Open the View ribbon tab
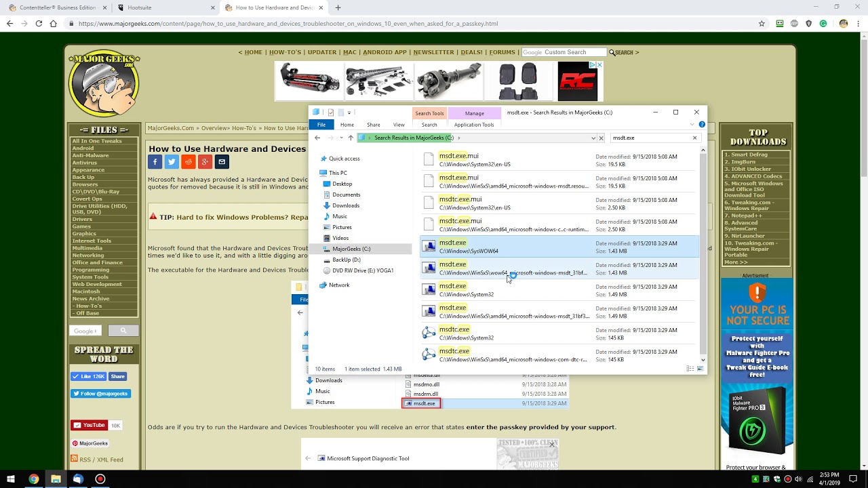The height and width of the screenshot is (488, 868). pos(399,125)
